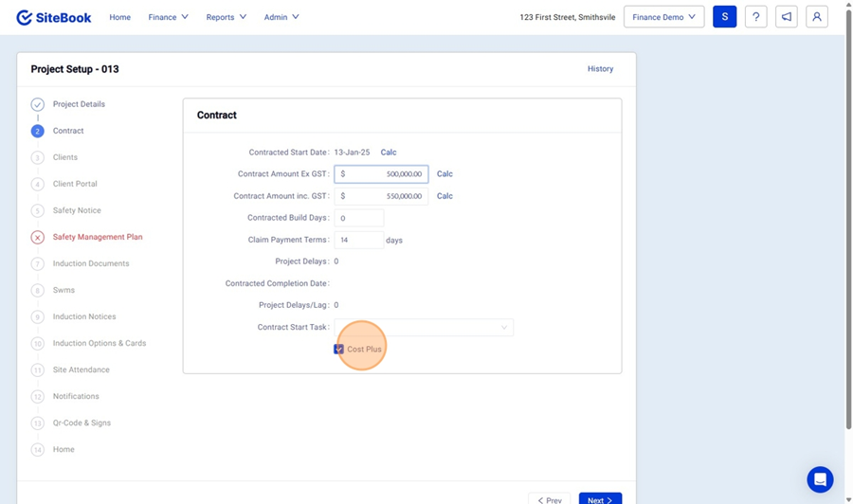This screenshot has width=853, height=504.
Task: Go to the Home menu item
Action: 119,17
